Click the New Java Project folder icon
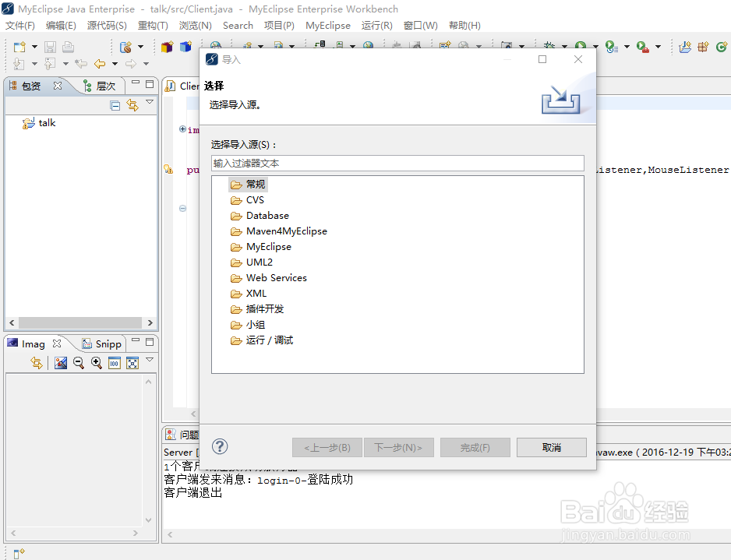 [685, 47]
